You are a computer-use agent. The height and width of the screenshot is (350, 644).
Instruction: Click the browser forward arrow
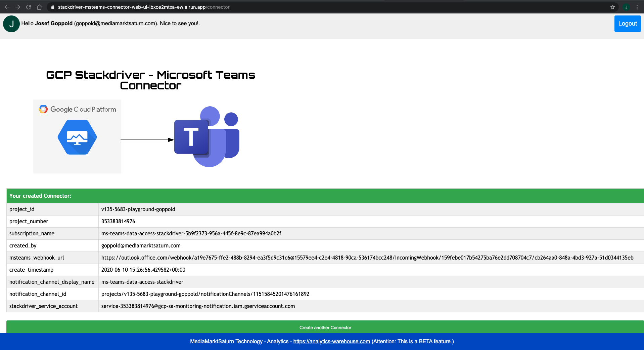tap(18, 7)
